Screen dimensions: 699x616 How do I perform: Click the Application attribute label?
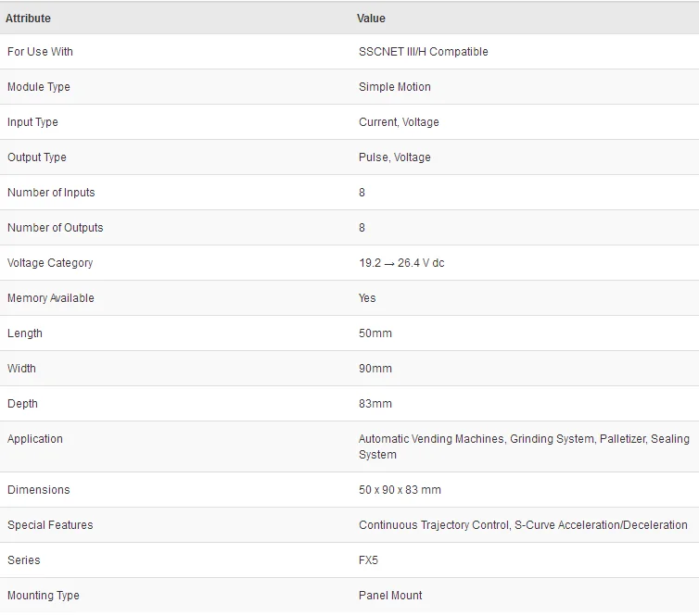[x=35, y=439]
